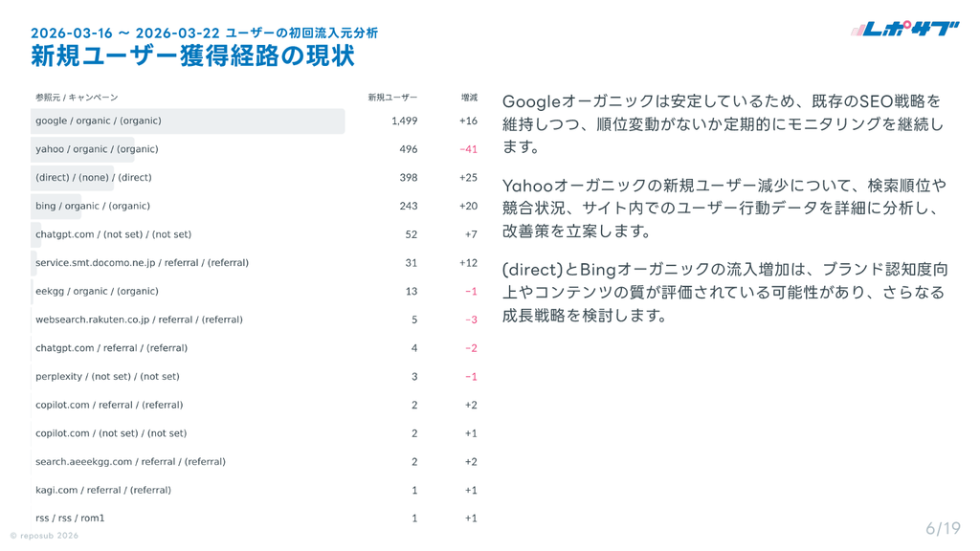The image size is (980, 551).
Task: Select the chatgpt.com / referral / (referral) row
Action: [254, 348]
